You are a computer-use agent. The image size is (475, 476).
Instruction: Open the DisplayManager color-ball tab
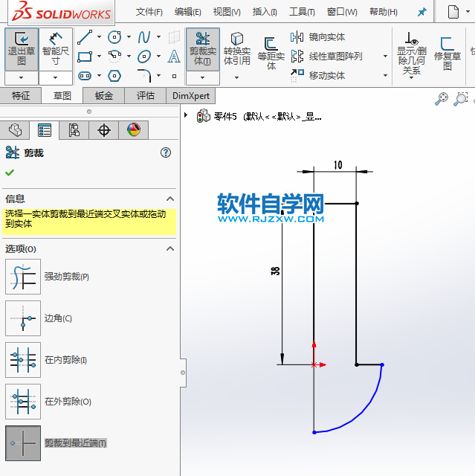coord(134,130)
